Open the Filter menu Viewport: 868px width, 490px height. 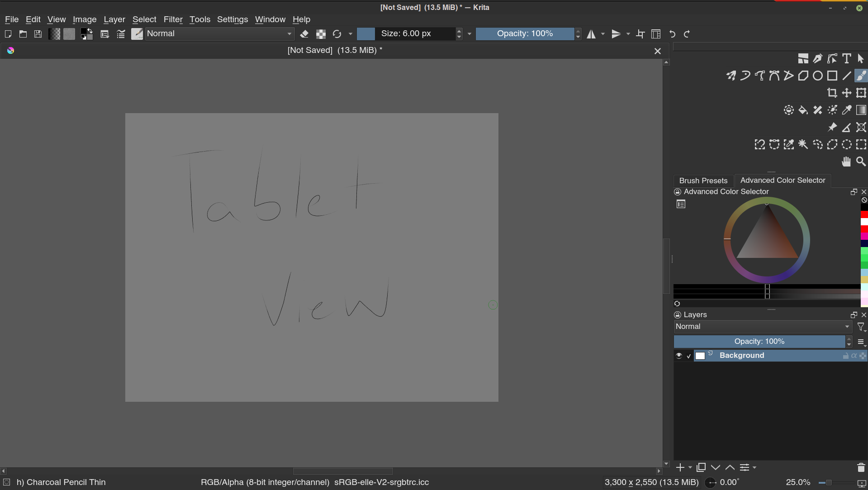173,19
